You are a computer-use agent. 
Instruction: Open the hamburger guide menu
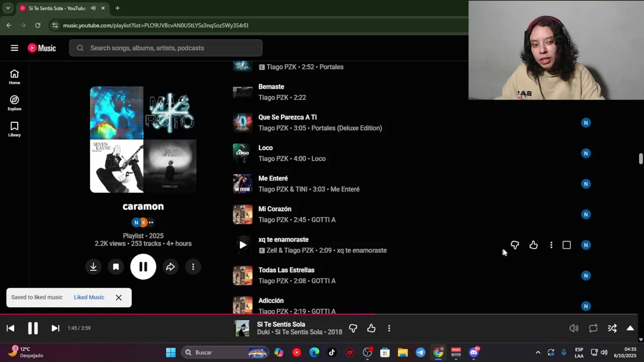[15, 48]
